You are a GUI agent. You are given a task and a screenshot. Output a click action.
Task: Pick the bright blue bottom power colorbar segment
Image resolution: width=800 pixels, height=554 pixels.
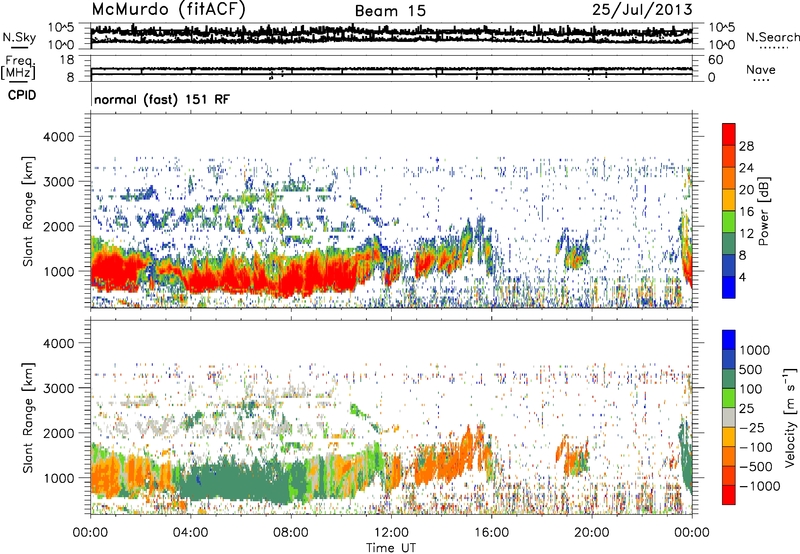coord(729,287)
